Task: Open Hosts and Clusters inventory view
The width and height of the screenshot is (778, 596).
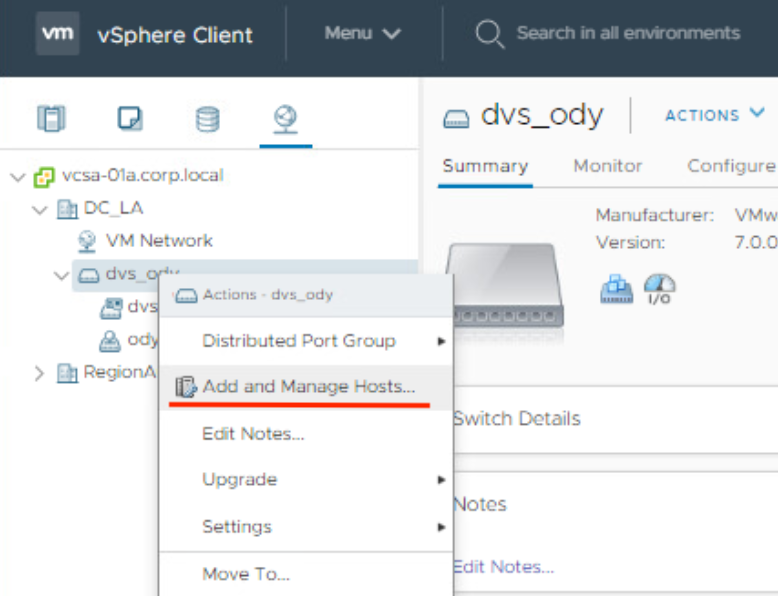Action: click(x=51, y=118)
